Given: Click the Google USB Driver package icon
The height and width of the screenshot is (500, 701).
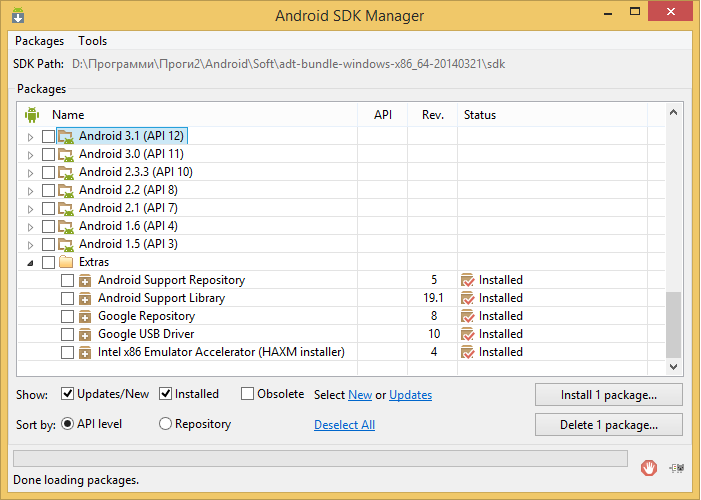Looking at the screenshot, I should pyautogui.click(x=85, y=334).
